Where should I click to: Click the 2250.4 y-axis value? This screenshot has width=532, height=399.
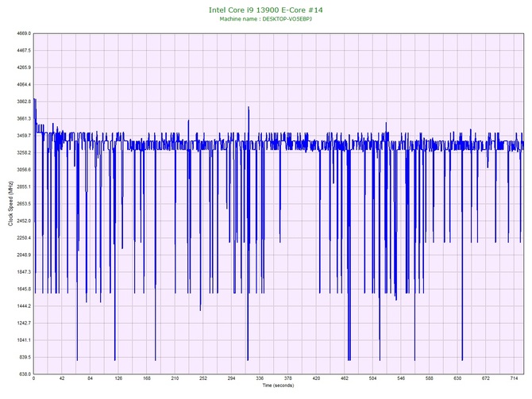(x=24, y=238)
